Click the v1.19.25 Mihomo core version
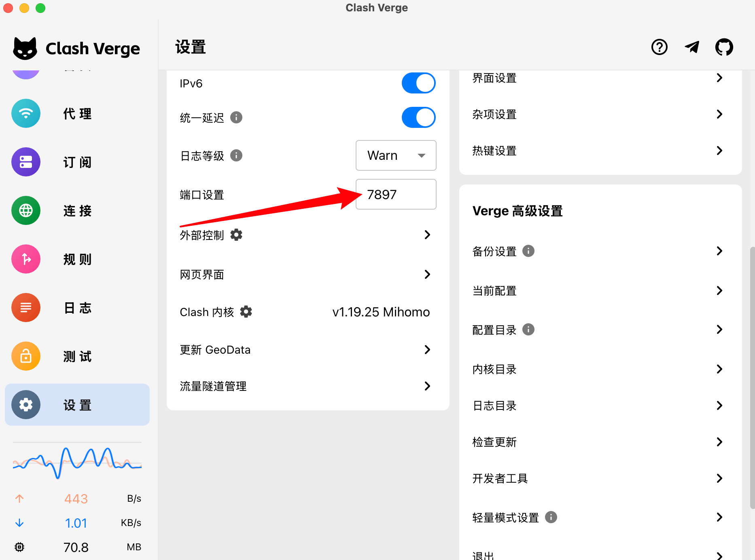755x560 pixels. point(381,312)
